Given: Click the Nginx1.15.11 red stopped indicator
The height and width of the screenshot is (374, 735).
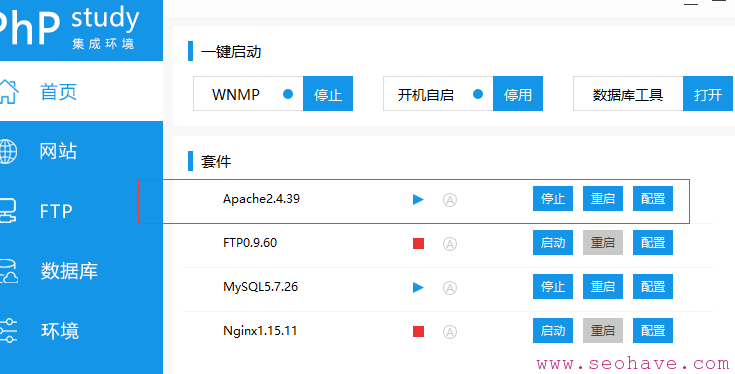Looking at the screenshot, I should 418,331.
